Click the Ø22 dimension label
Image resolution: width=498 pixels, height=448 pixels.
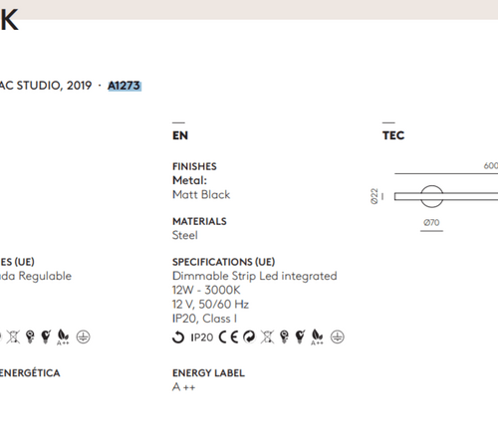374,196
